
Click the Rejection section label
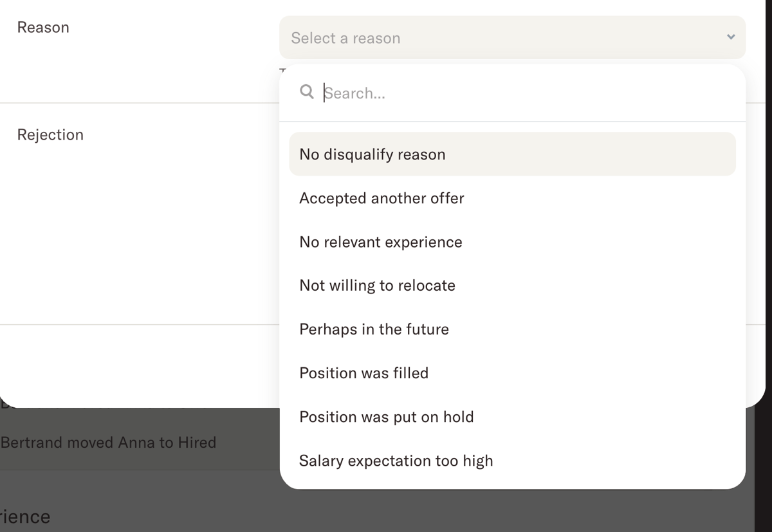point(50,134)
